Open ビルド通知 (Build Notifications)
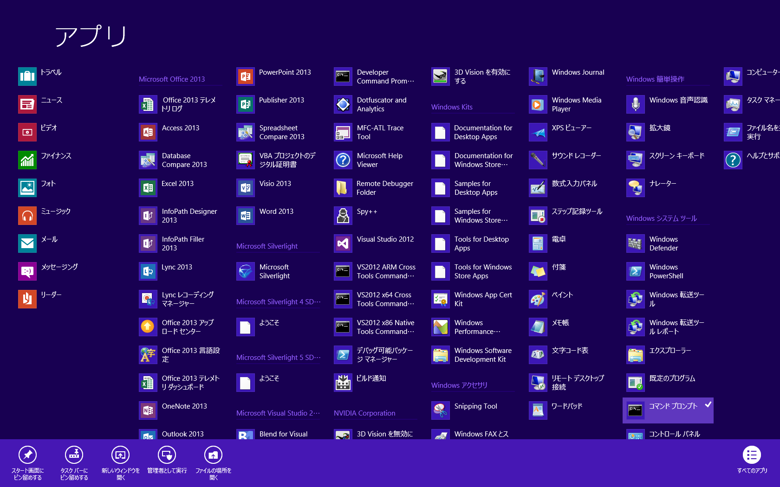Image resolution: width=780 pixels, height=487 pixels. [x=360, y=383]
